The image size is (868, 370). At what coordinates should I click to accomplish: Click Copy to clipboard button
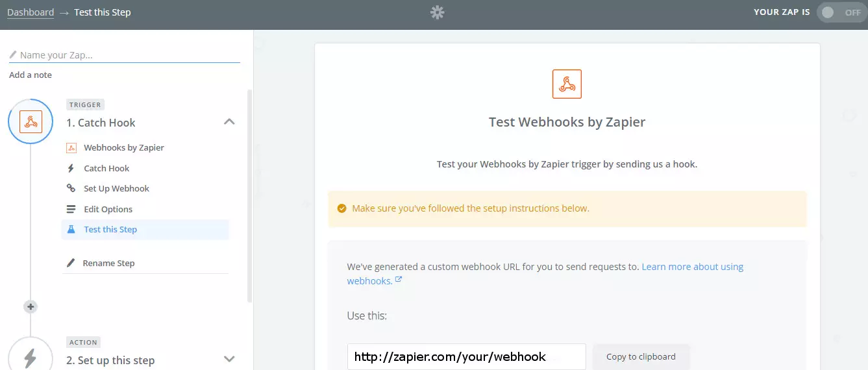(641, 356)
